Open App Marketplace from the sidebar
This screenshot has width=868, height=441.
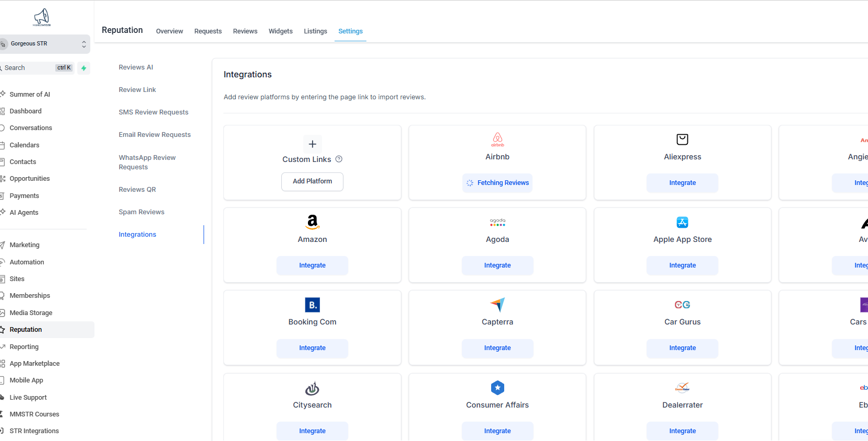(34, 364)
